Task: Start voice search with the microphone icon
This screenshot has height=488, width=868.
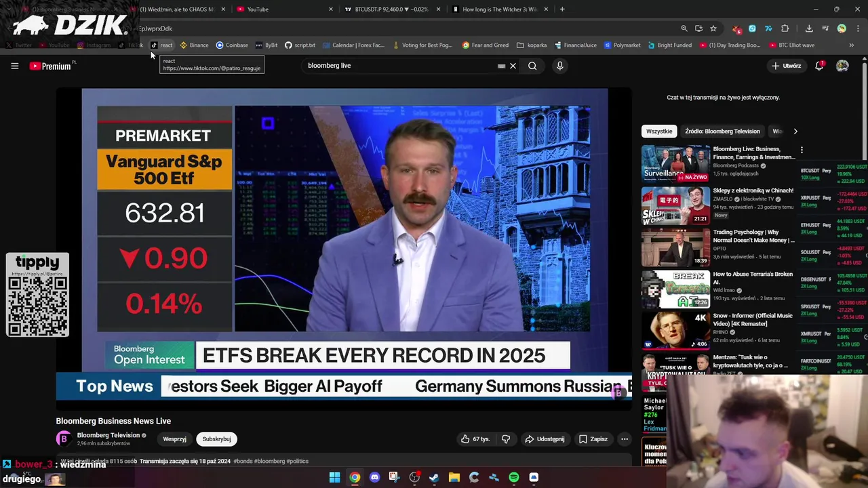Action: (559, 66)
